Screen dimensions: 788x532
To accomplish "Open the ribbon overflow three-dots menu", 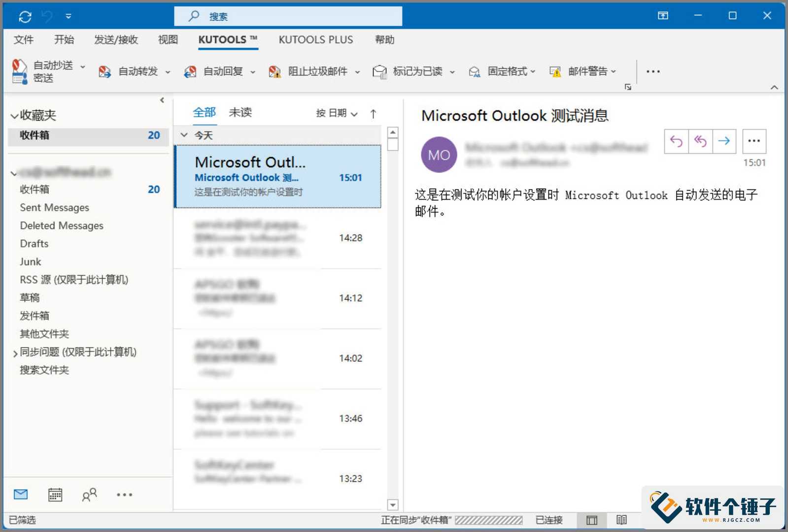I will (653, 71).
